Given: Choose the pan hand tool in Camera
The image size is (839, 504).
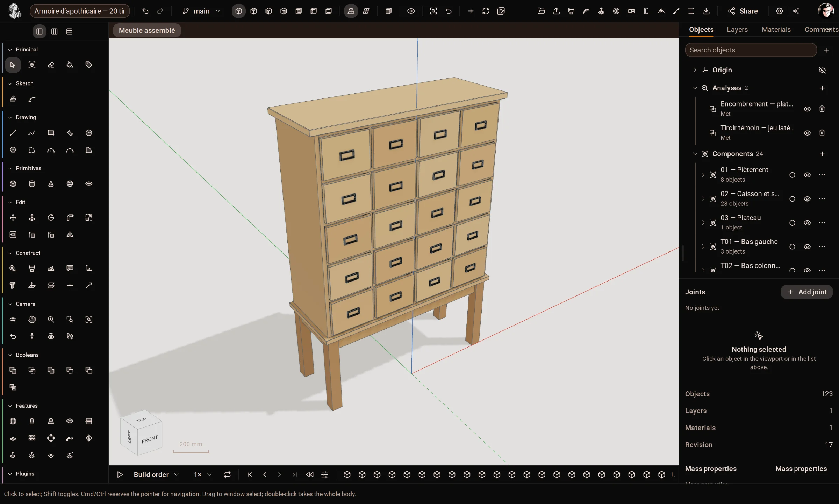Looking at the screenshot, I should click(32, 319).
